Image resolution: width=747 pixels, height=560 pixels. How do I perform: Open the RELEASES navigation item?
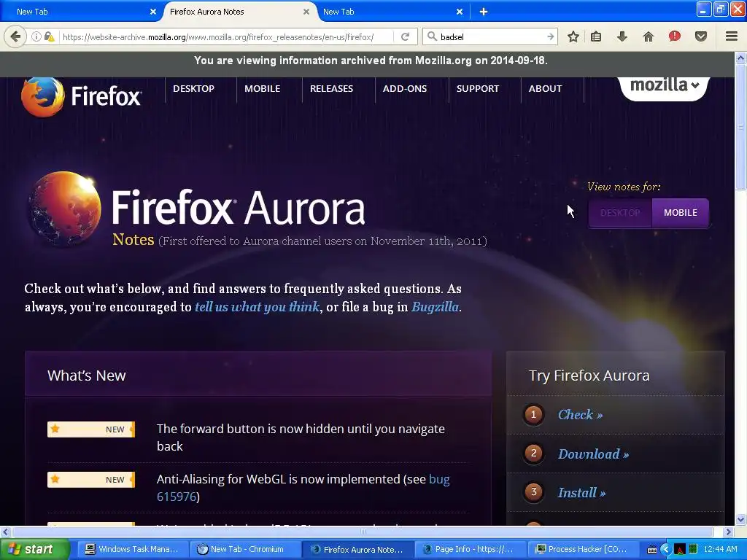332,88
